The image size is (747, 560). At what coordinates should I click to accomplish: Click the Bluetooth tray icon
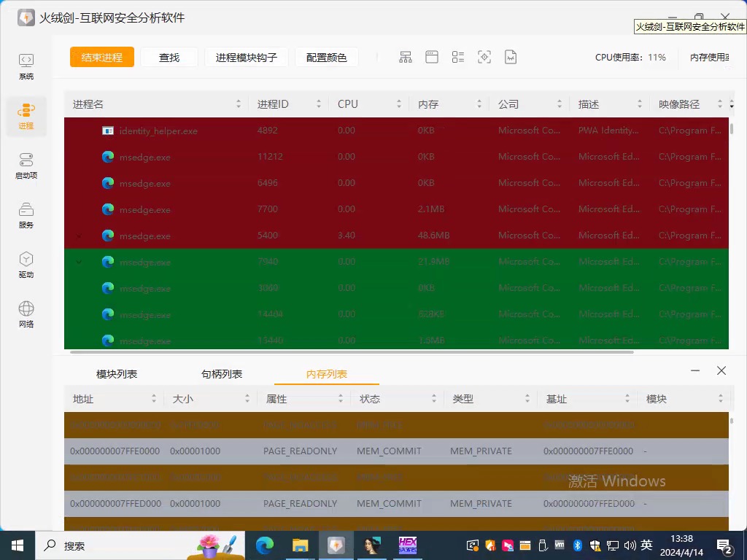point(578,545)
